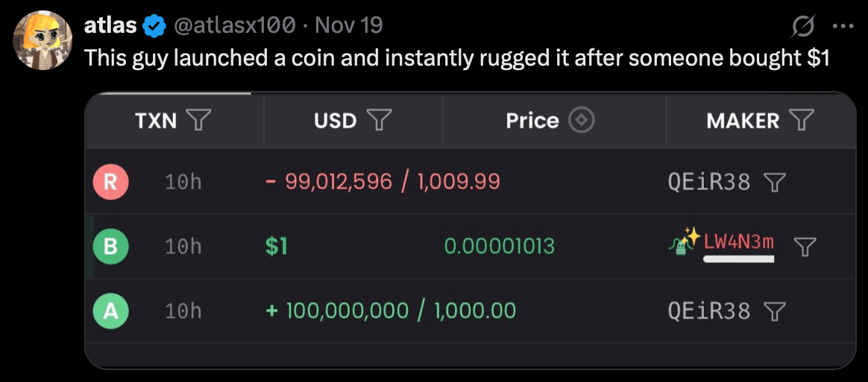Open the three-dot more options menu
Viewport: 868px width, 382px height.
pos(843,27)
